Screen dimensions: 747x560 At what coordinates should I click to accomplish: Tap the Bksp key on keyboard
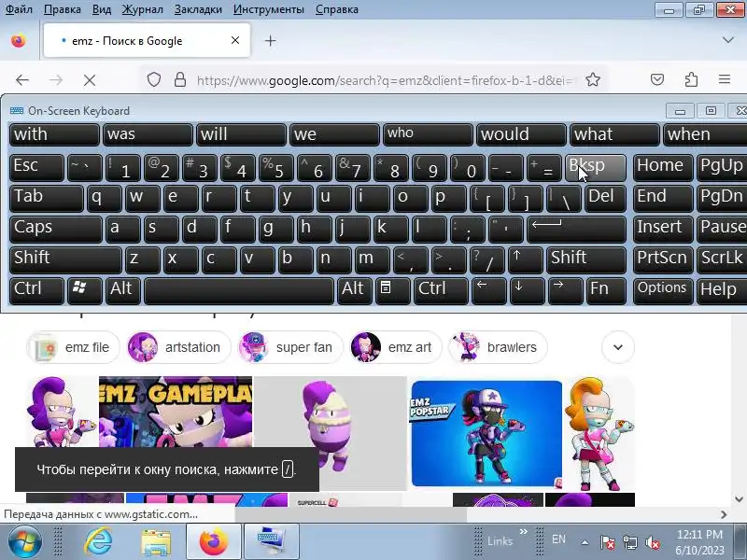pyautogui.click(x=596, y=168)
